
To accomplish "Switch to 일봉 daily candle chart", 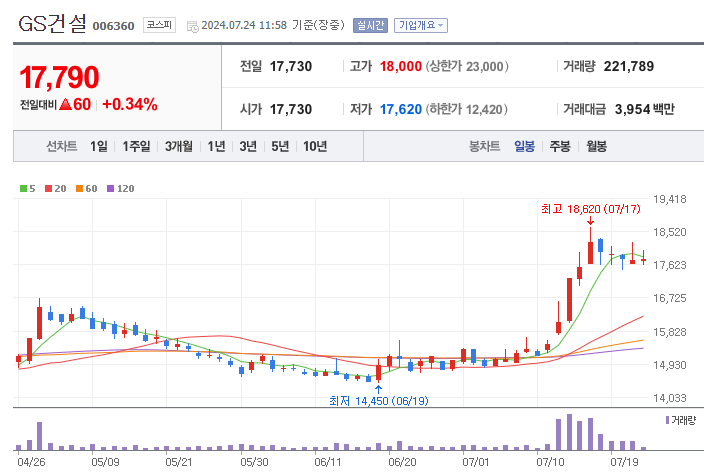I will click(x=524, y=146).
